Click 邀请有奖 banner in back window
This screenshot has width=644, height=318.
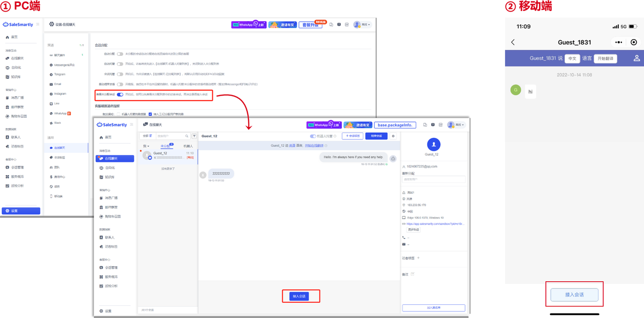[x=282, y=24]
